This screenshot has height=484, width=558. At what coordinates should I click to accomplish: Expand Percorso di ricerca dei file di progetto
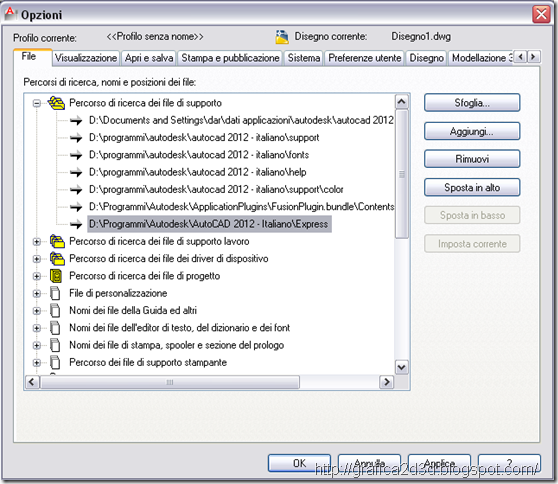(x=36, y=276)
